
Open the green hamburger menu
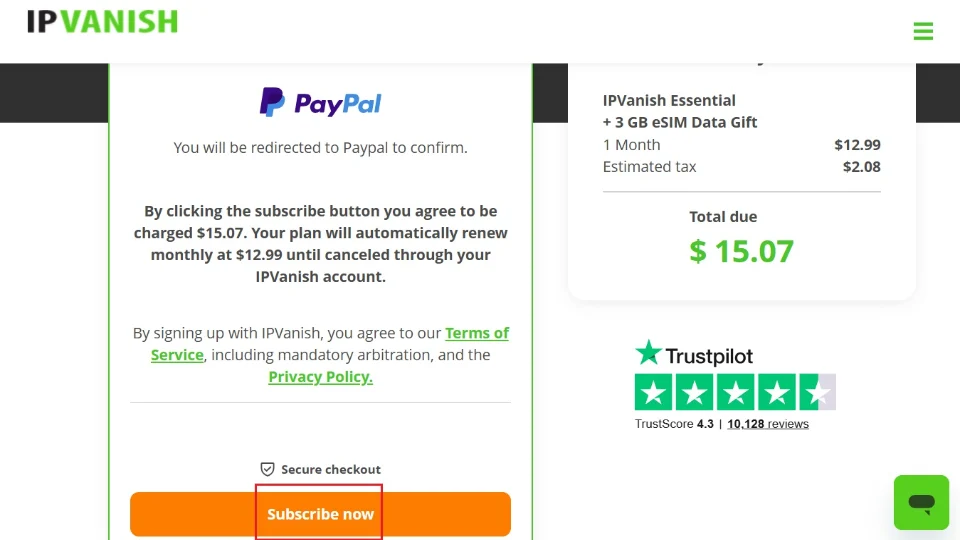tap(923, 31)
